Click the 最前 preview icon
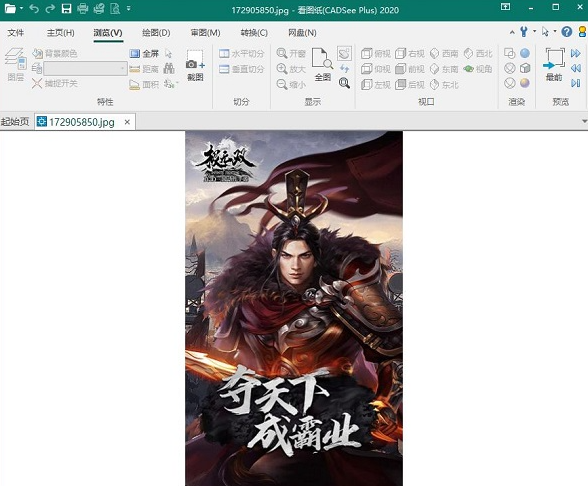Image resolution: width=588 pixels, height=486 pixels. pyautogui.click(x=554, y=64)
